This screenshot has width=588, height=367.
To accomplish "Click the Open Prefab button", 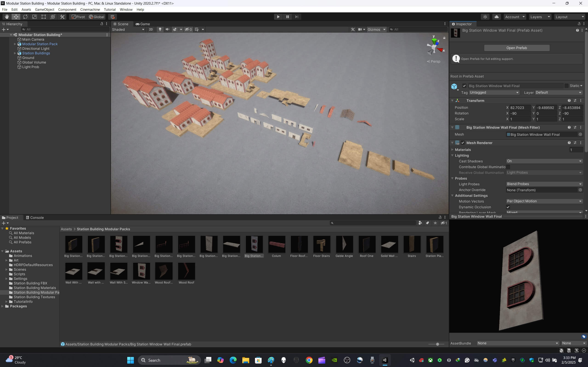I will point(517,48).
